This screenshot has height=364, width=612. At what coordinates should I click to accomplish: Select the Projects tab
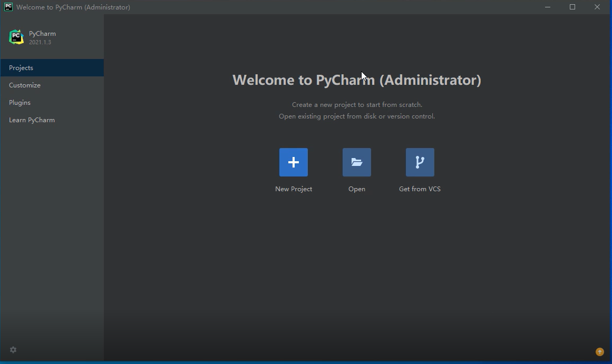52,68
